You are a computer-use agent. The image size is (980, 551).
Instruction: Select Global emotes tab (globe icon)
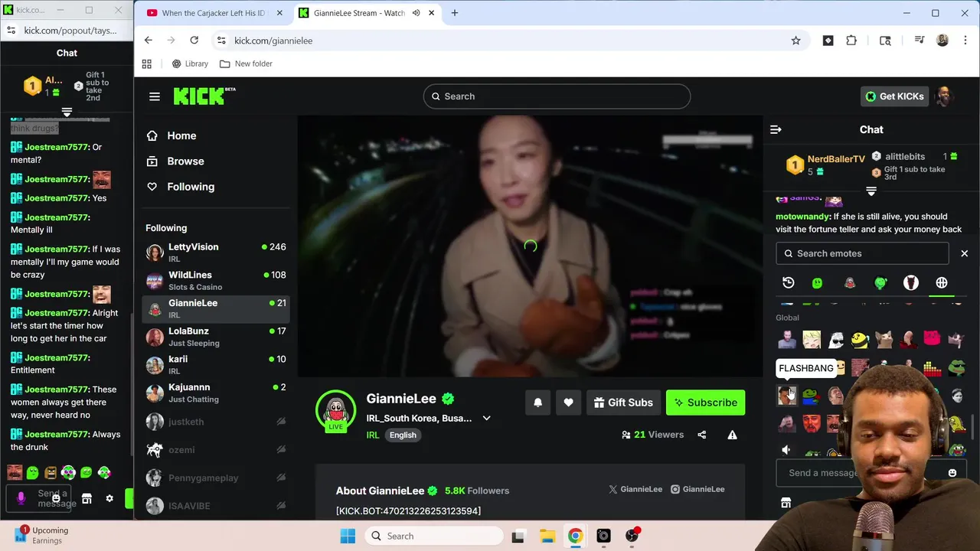(x=942, y=283)
